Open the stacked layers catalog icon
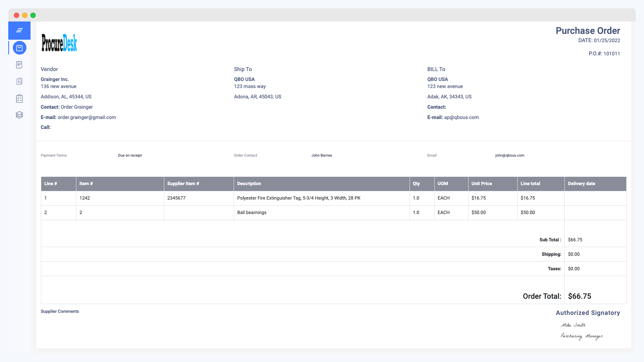 tap(19, 114)
